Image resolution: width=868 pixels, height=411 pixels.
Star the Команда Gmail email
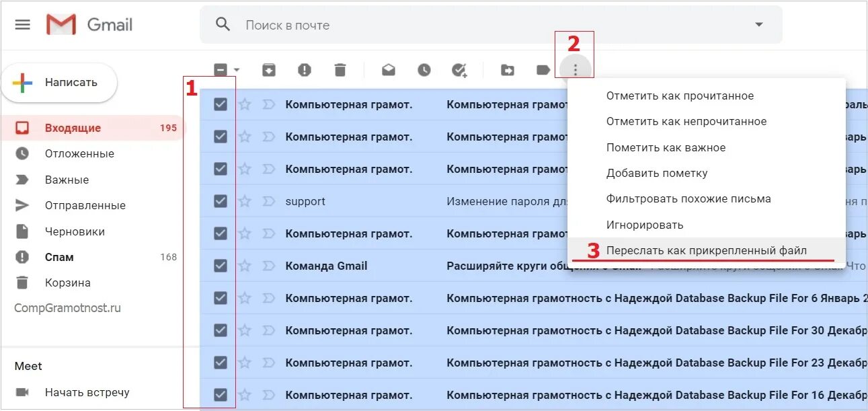[x=245, y=266]
